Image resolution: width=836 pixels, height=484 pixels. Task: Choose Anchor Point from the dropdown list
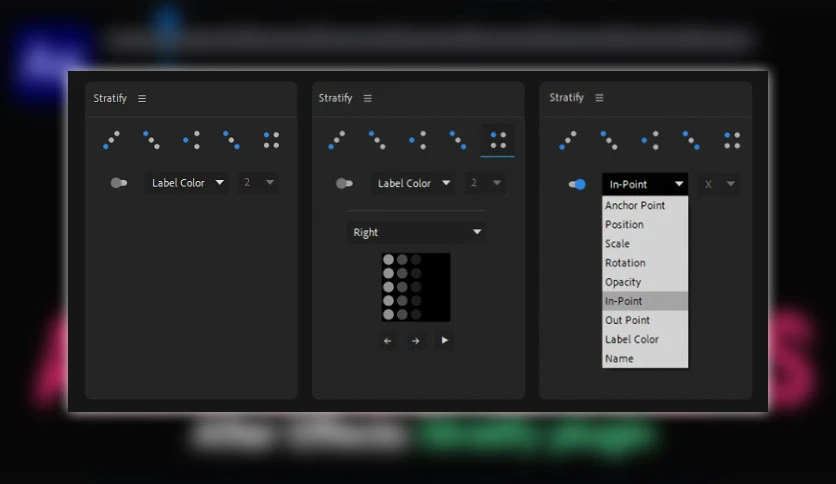[x=645, y=205]
